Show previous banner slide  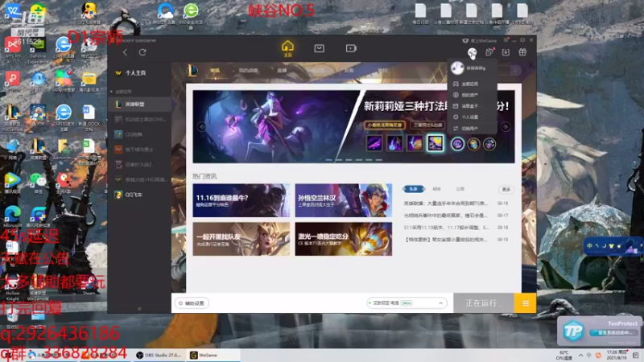pyautogui.click(x=201, y=126)
